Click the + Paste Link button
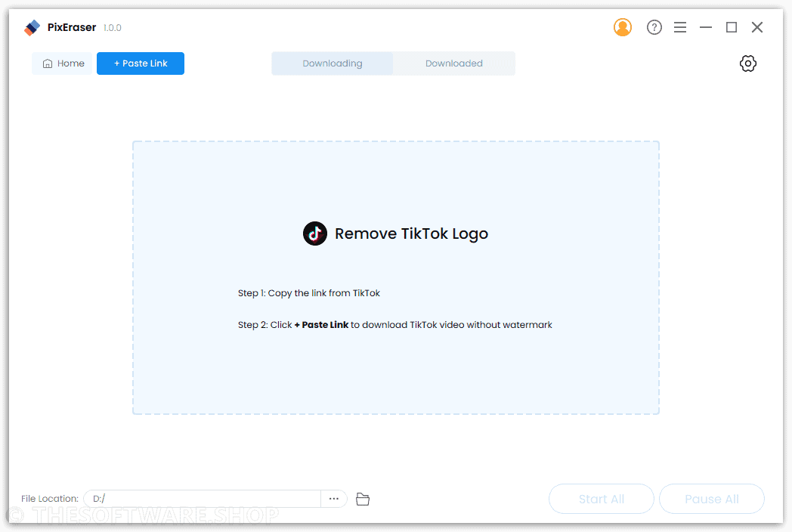 pyautogui.click(x=141, y=63)
